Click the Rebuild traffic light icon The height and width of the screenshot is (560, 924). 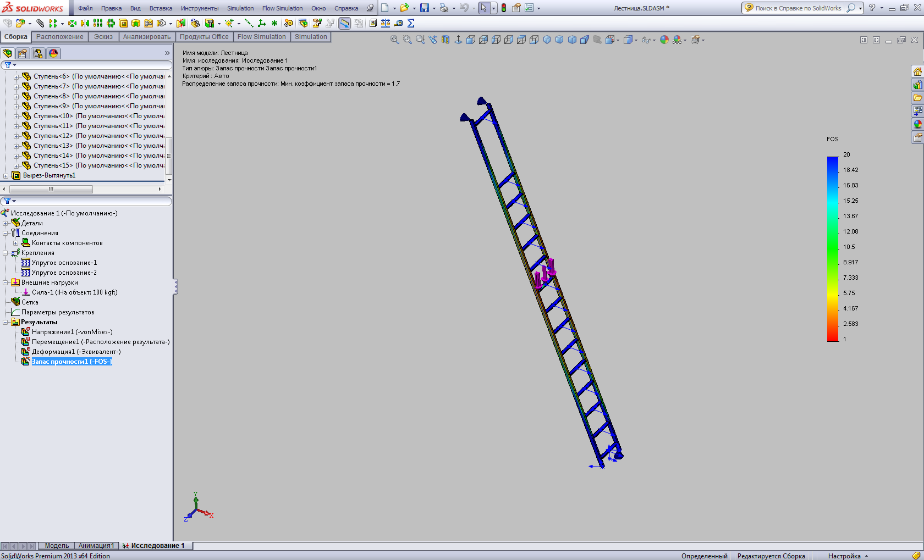pyautogui.click(x=504, y=8)
